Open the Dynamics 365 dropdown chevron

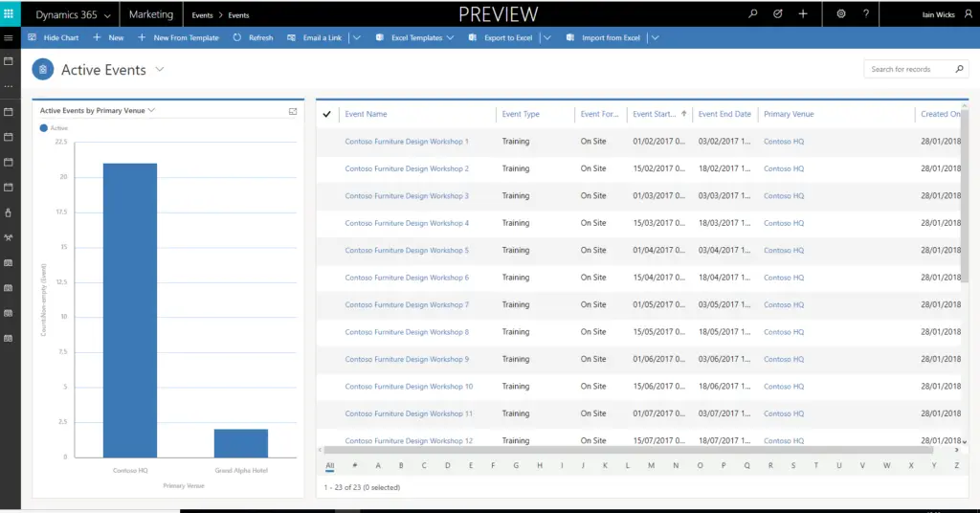(x=107, y=15)
